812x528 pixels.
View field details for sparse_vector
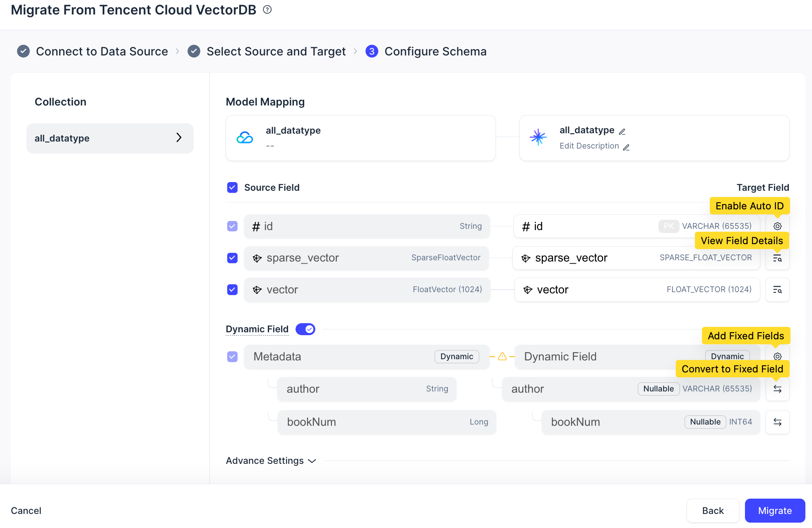coord(777,258)
